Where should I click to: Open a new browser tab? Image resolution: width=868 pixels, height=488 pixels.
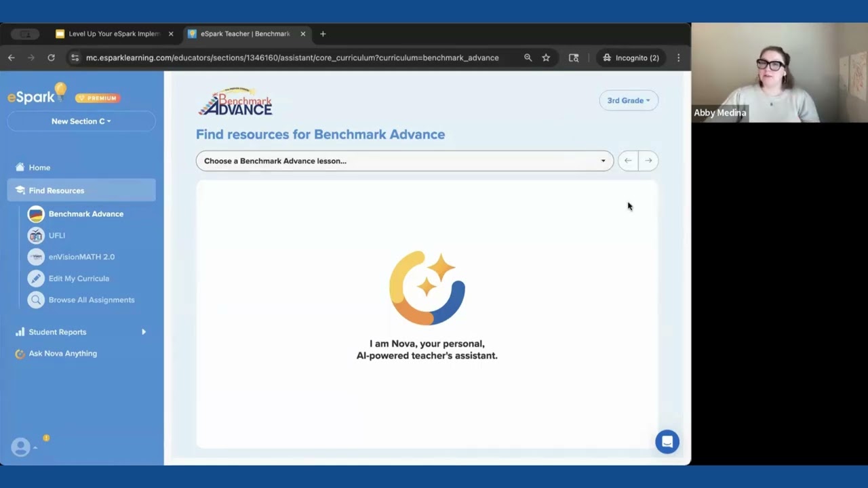tap(323, 34)
